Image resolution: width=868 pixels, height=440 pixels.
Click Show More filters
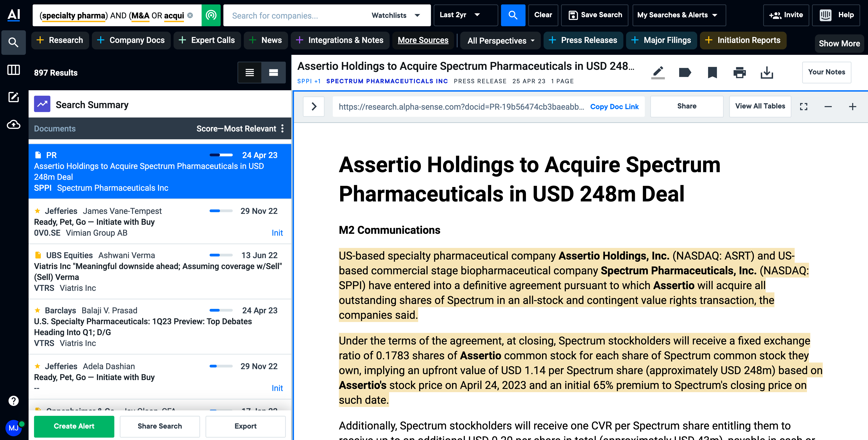(x=839, y=43)
